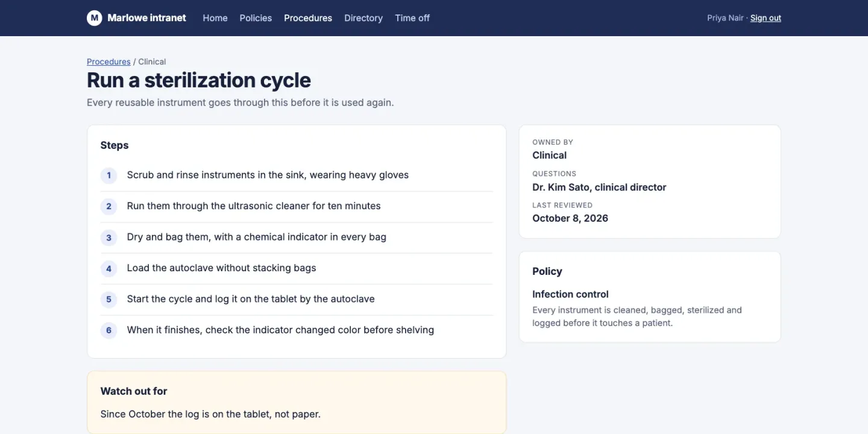Select the load the autoclave step
The height and width of the screenshot is (434, 868).
coord(221,268)
